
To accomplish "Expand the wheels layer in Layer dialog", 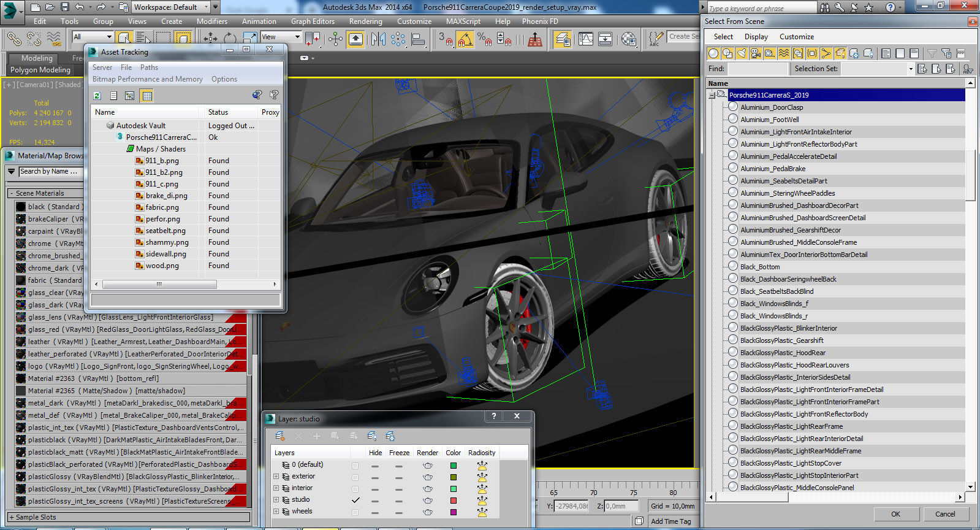I will (x=276, y=512).
